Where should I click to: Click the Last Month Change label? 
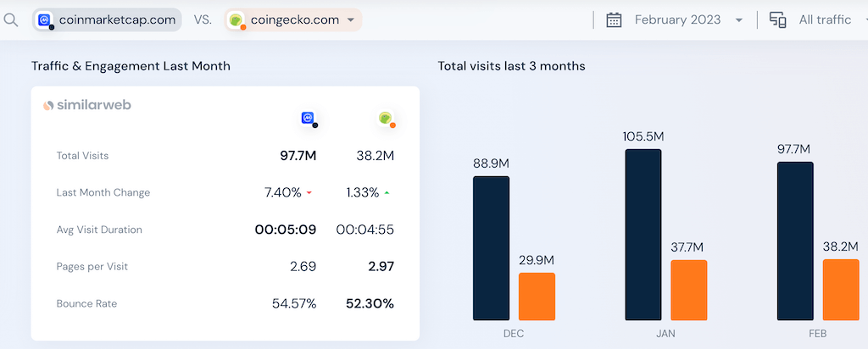click(x=103, y=193)
